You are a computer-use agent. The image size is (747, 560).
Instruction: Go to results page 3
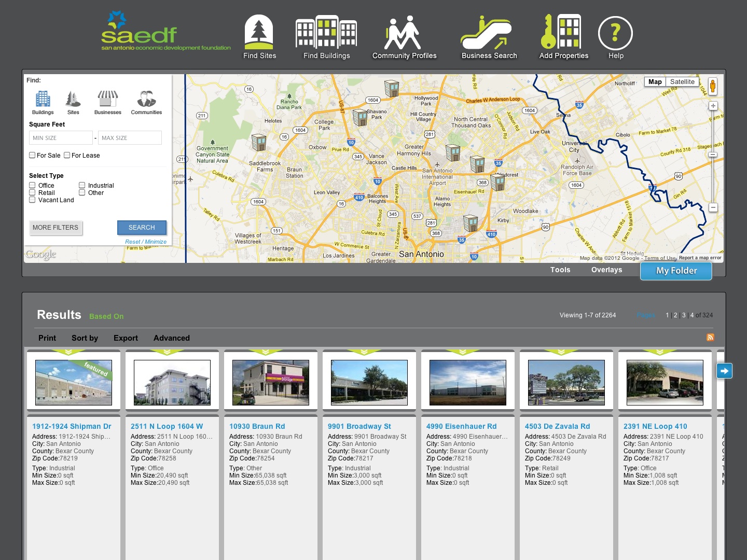[684, 315]
